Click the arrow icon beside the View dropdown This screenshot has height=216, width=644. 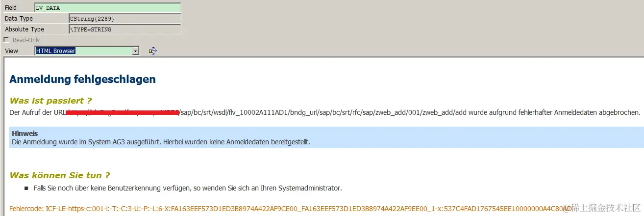click(152, 51)
